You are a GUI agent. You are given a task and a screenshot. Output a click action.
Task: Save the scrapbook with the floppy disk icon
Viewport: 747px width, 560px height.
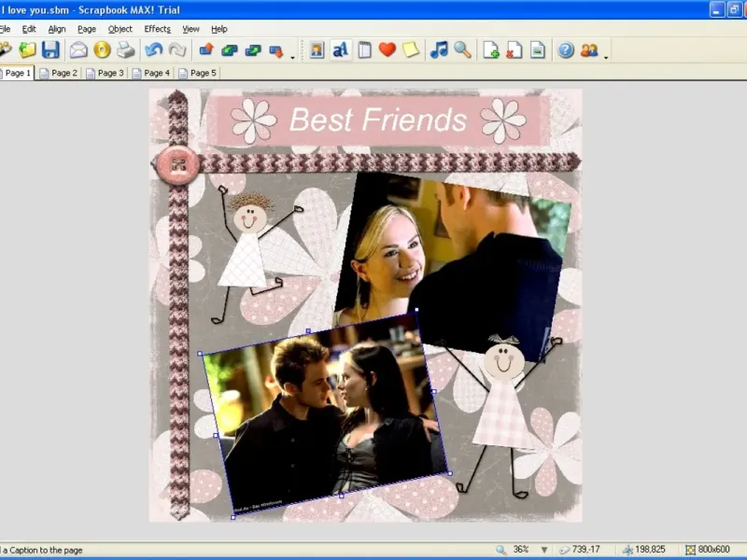click(x=50, y=50)
